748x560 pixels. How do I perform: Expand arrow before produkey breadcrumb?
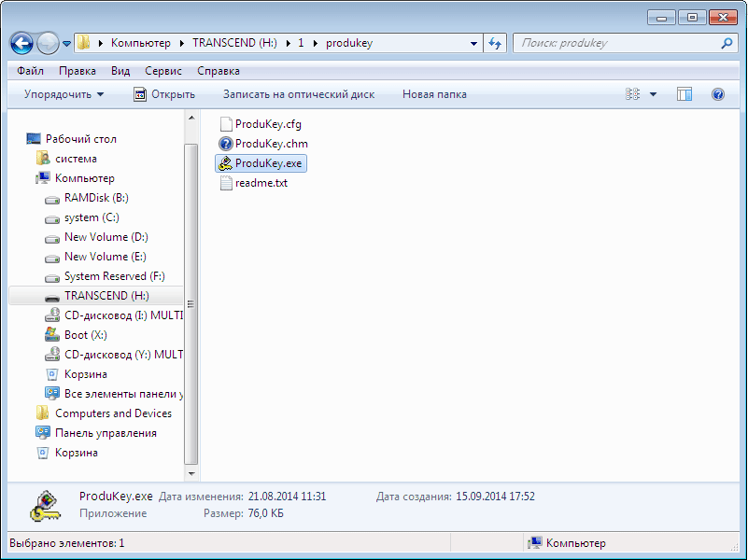click(x=316, y=43)
